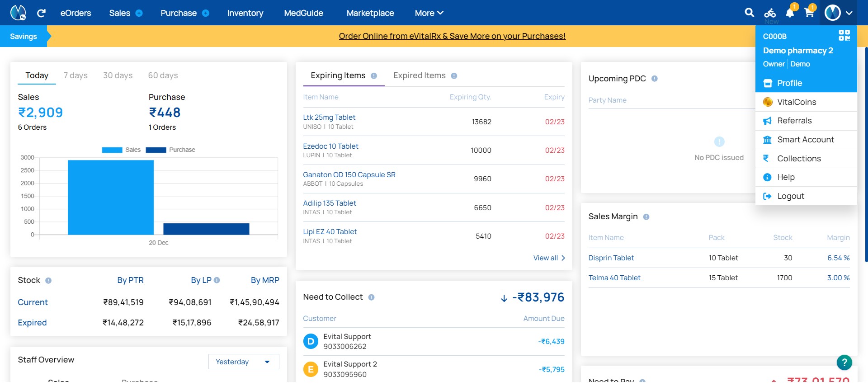Viewport: 868px width, 386px height.
Task: Expand the More menu
Action: (x=429, y=13)
